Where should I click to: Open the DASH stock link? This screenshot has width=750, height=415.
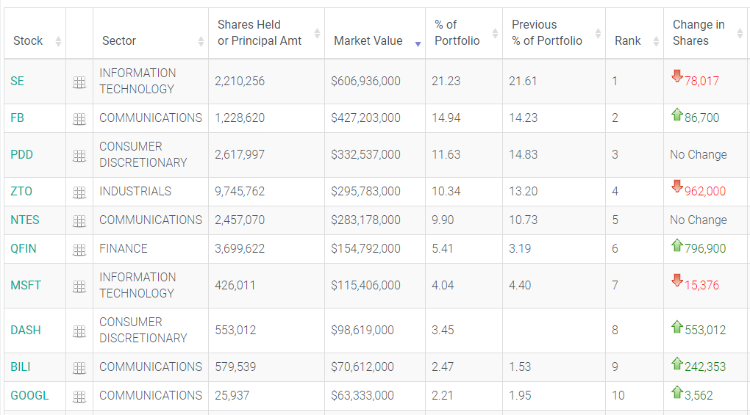tap(25, 330)
